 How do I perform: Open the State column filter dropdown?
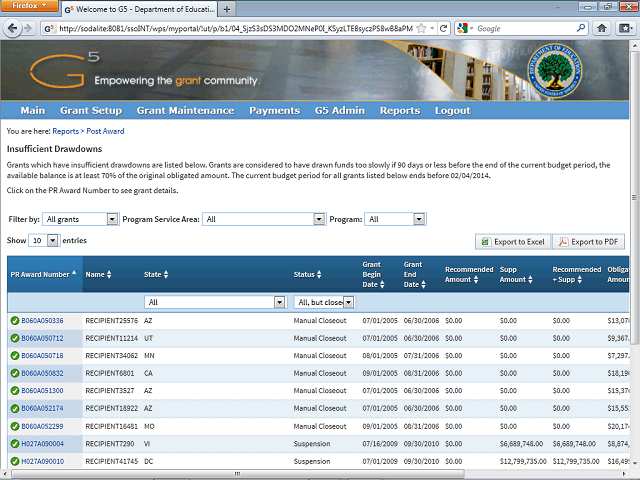[x=215, y=302]
